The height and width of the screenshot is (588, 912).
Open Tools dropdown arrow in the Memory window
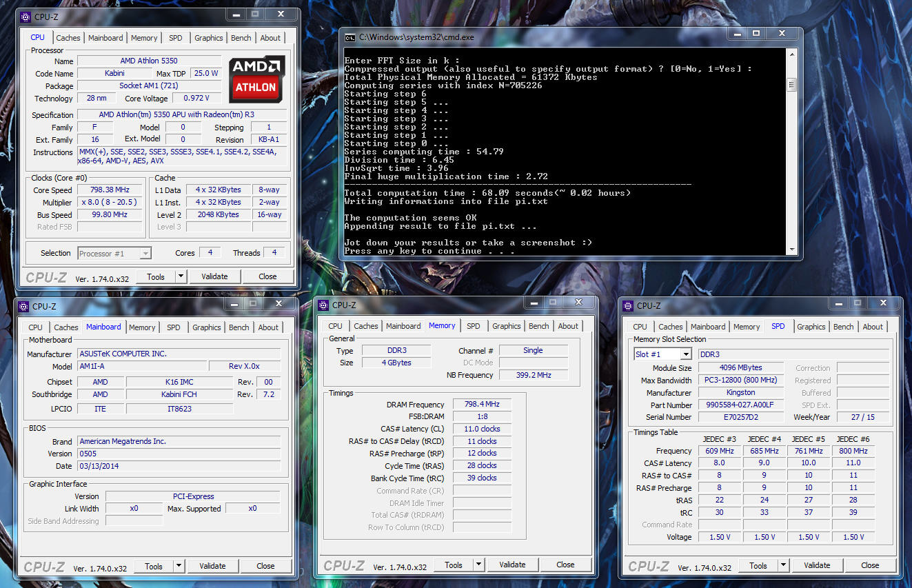tap(478, 565)
